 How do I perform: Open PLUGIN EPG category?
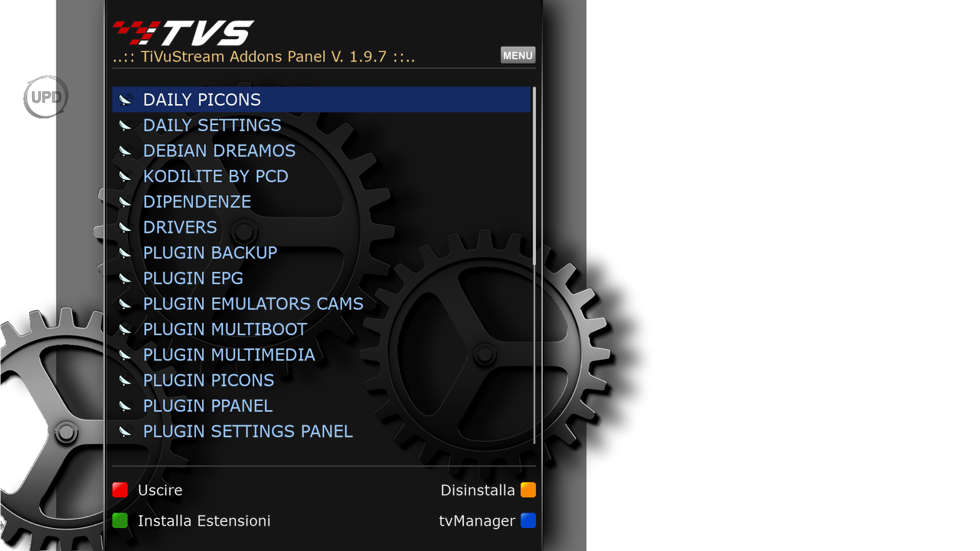[x=322, y=279]
